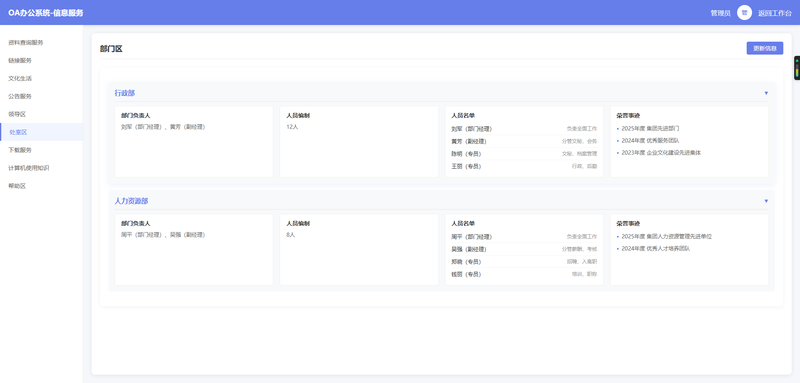Image resolution: width=800 pixels, height=383 pixels.
Task: Select the 郑晓（专员） roster row
Action: pos(524,262)
